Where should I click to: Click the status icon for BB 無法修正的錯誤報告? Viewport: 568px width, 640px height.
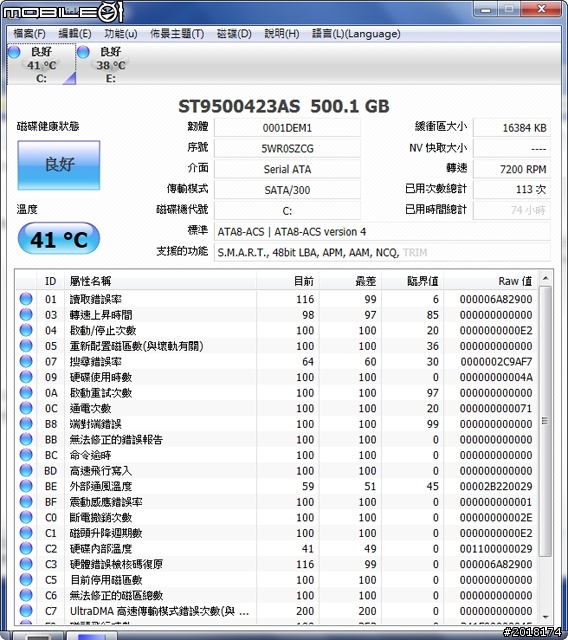click(26, 439)
